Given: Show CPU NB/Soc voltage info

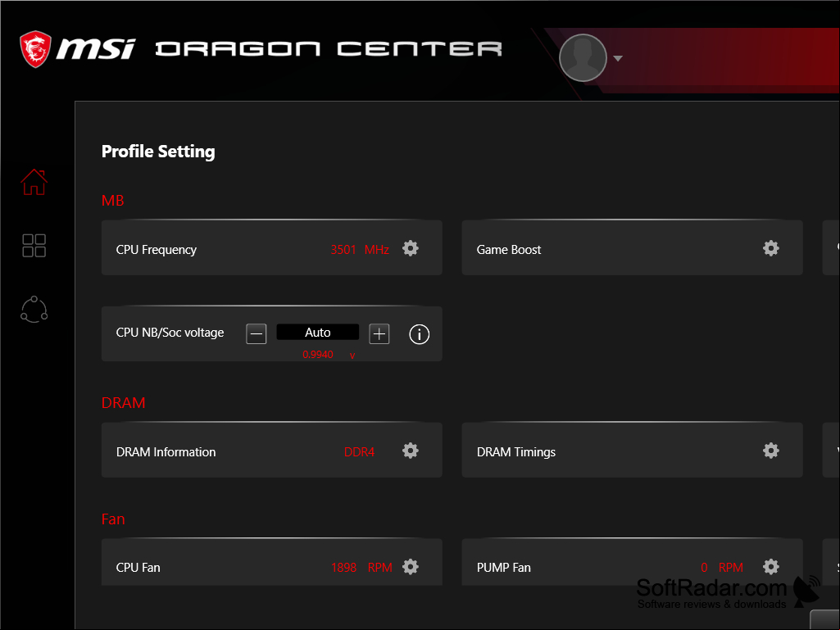Looking at the screenshot, I should click(x=420, y=334).
